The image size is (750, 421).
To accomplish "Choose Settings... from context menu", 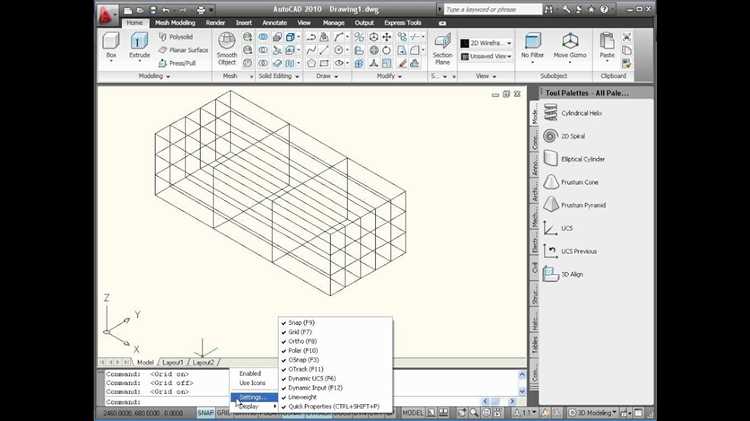I will [254, 397].
